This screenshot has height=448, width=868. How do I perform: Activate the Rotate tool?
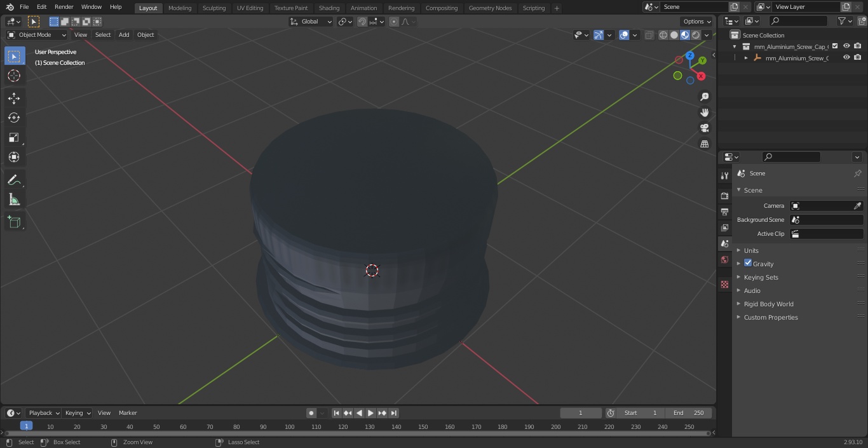pyautogui.click(x=14, y=118)
